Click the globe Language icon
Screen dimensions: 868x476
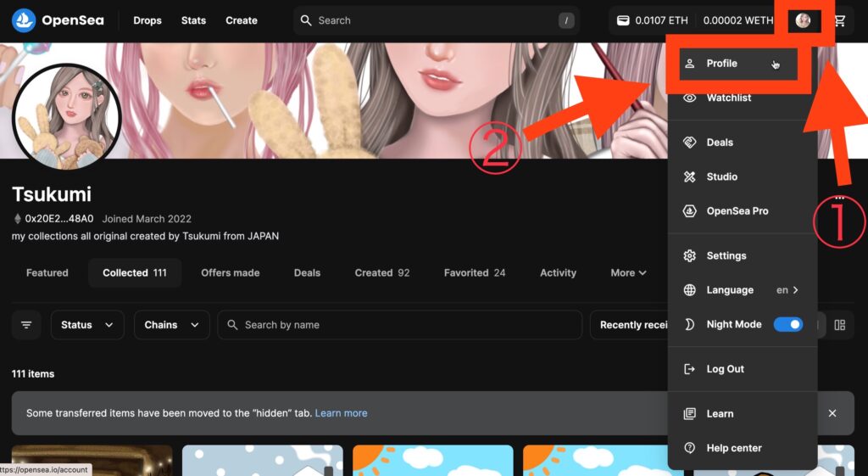[689, 290]
